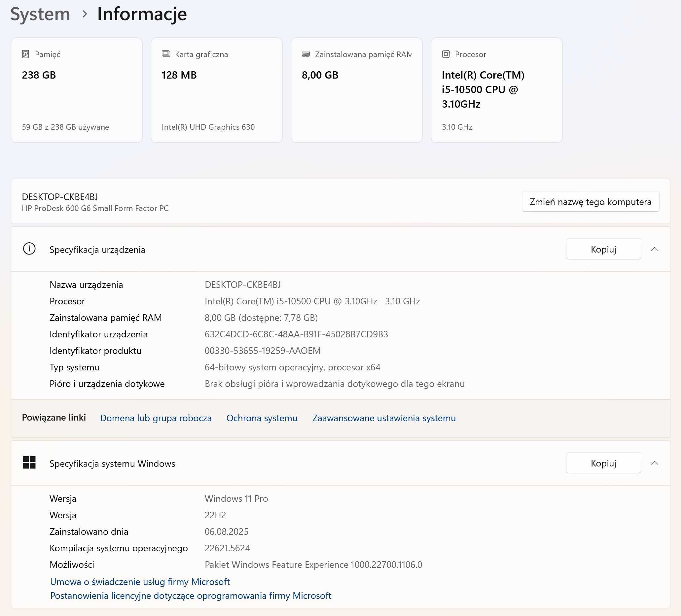
Task: Click the 3.10 GHz text in Procesor card
Action: (457, 127)
